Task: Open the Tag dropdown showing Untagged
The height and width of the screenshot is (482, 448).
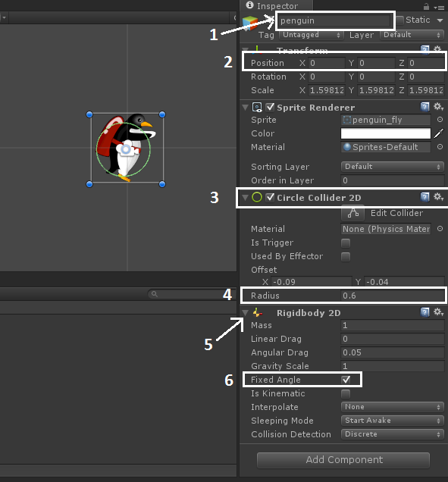Action: pyautogui.click(x=311, y=35)
